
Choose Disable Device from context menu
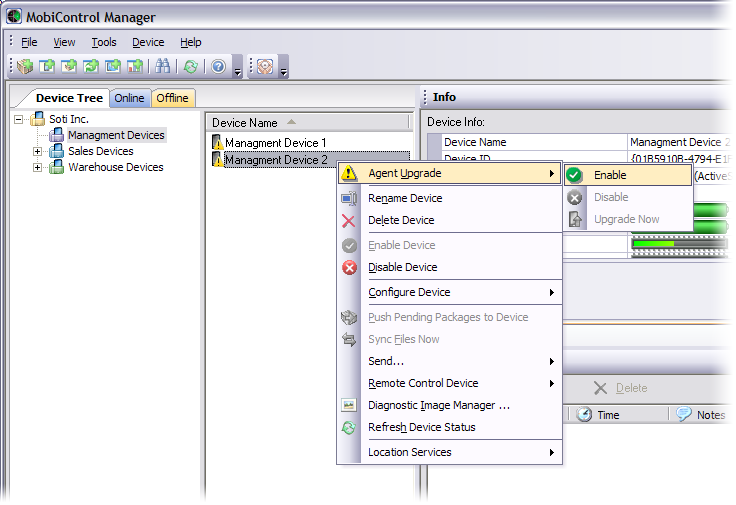click(x=450, y=268)
